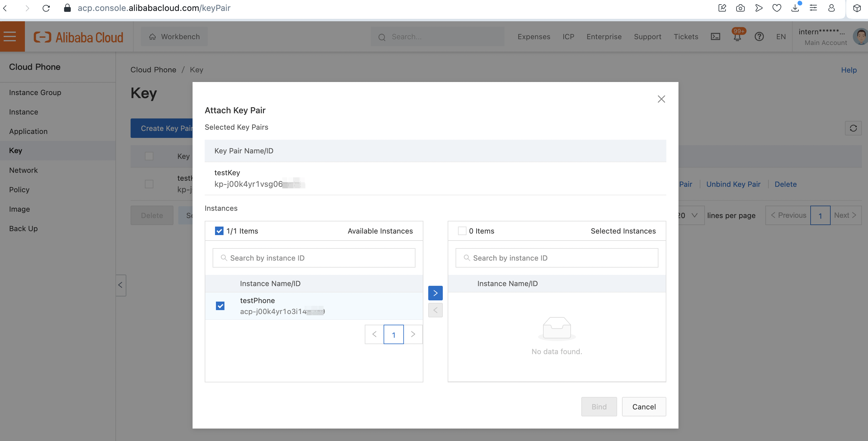This screenshot has width=868, height=441.
Task: Click the Cancel button in the dialog
Action: pos(644,407)
